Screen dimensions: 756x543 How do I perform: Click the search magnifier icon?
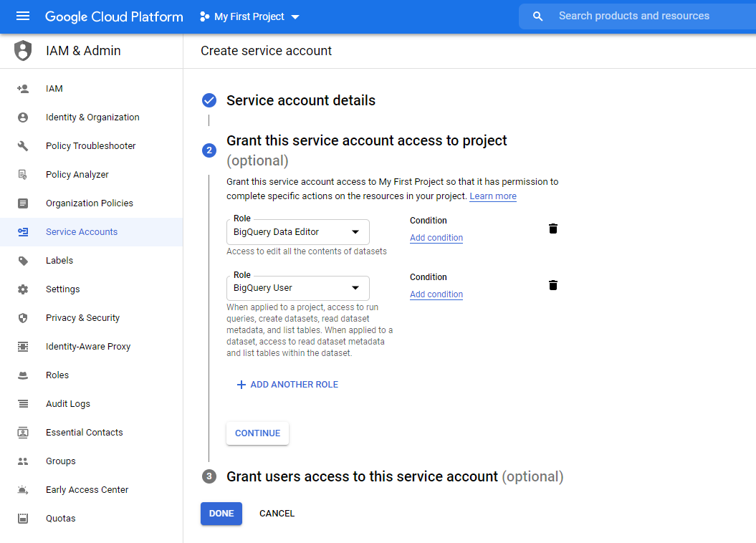coord(537,16)
